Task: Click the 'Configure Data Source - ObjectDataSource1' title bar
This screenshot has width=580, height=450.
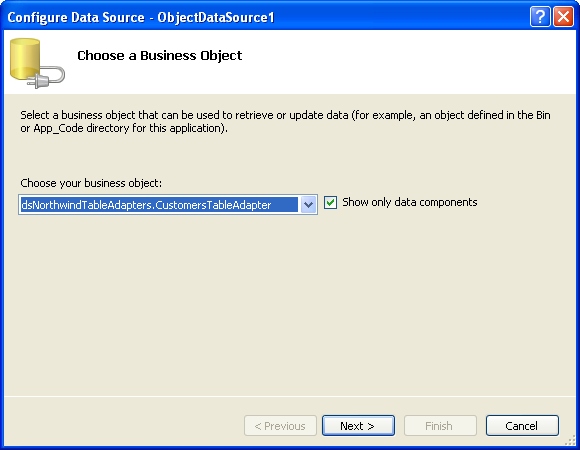Action: pyautogui.click(x=141, y=17)
